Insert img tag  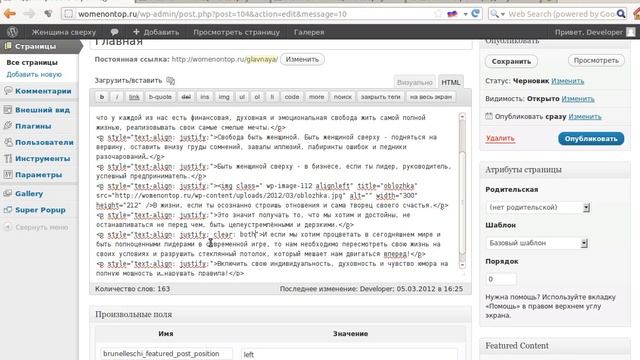[224, 97]
